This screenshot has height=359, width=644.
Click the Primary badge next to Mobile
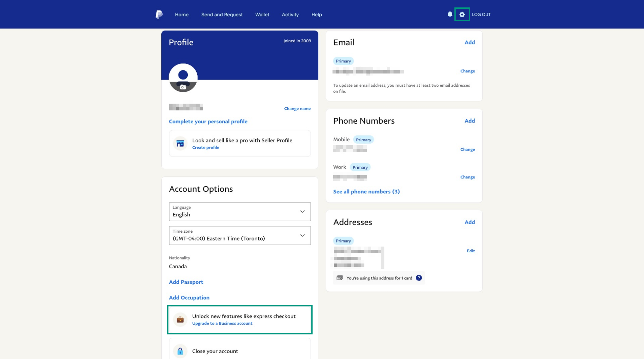(363, 140)
